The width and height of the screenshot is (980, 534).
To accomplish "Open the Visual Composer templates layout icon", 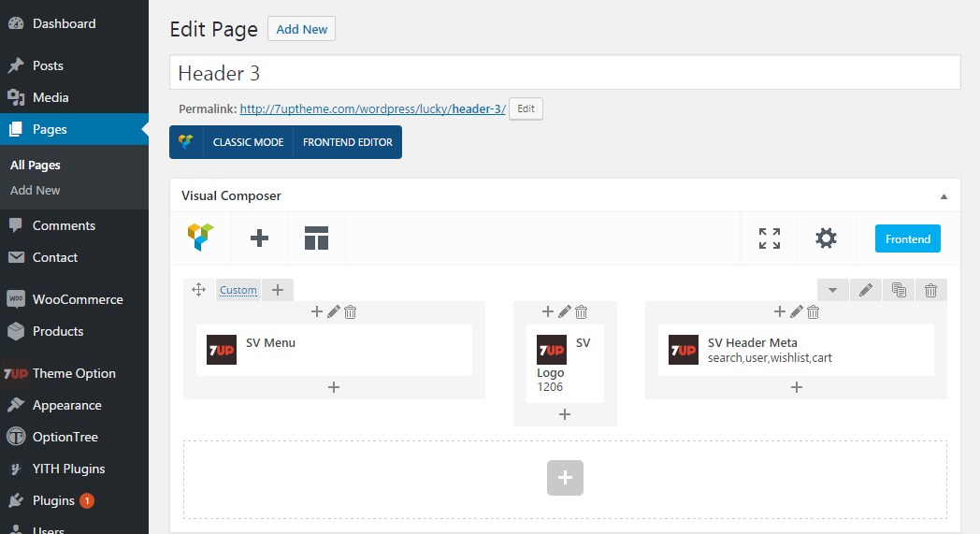I will pyautogui.click(x=316, y=238).
